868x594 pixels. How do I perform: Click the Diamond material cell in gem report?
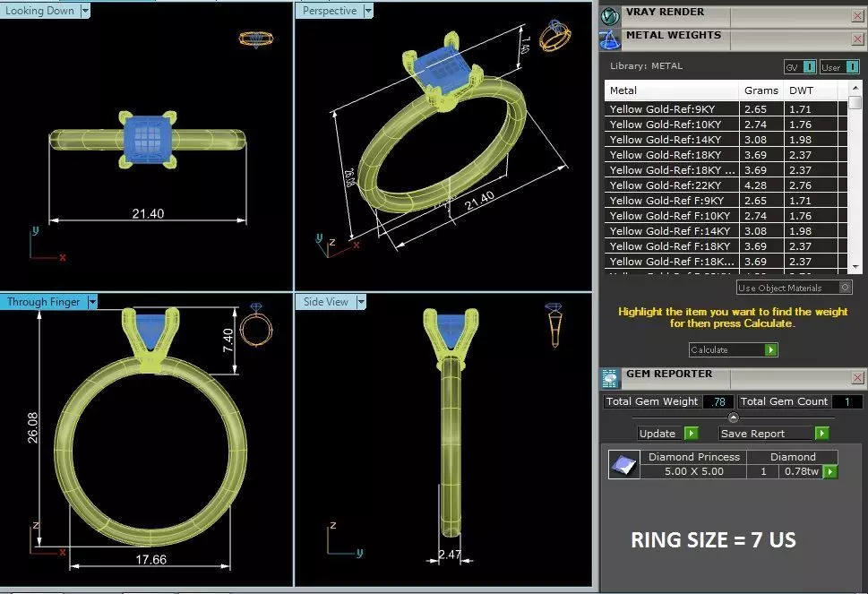point(793,457)
